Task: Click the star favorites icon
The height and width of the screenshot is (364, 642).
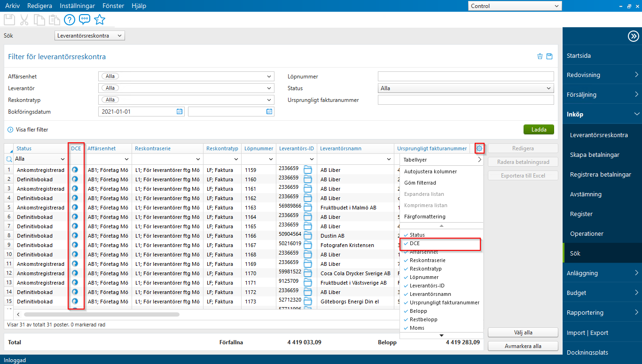Action: 100,20
